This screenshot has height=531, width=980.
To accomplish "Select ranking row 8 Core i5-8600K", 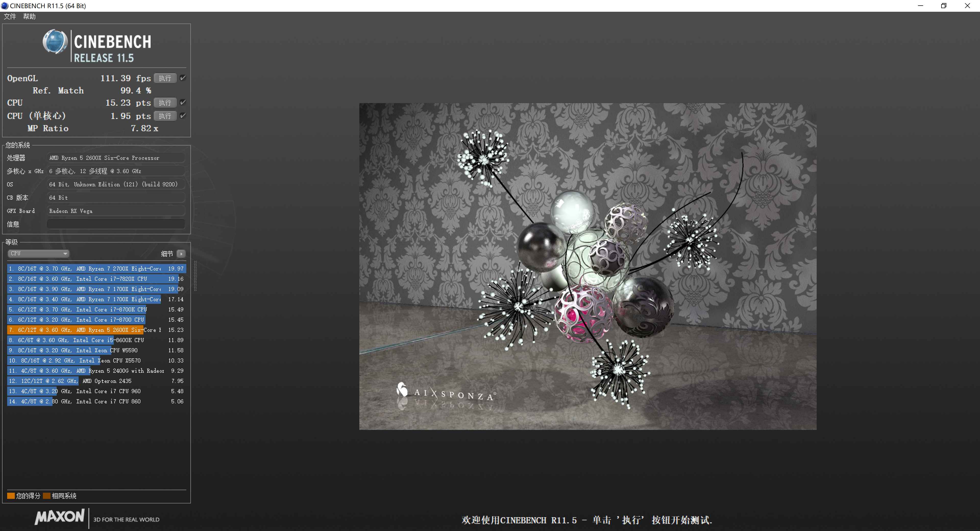I will (97, 340).
